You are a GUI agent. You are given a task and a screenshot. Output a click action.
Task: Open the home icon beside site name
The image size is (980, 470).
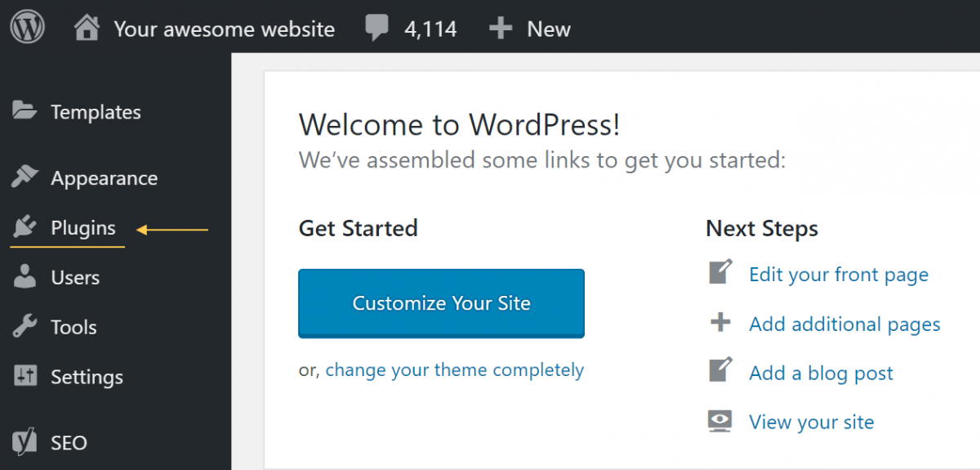87,29
